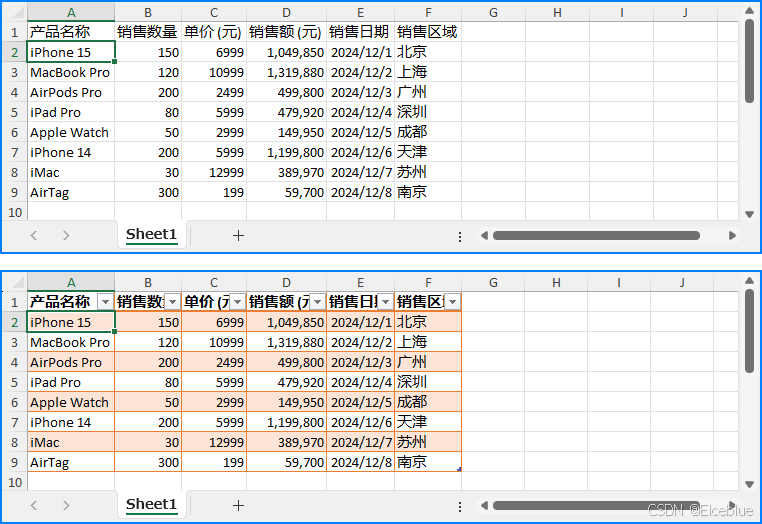This screenshot has height=524, width=762.
Task: Click cell 'iPhone 14' in lower sheet
Action: coord(71,422)
